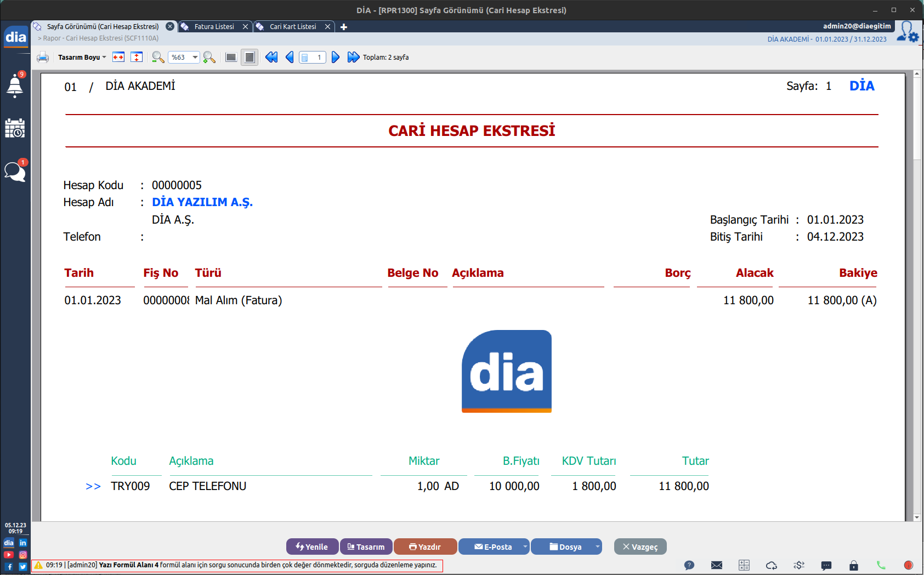The height and width of the screenshot is (575, 924).
Task: Zoom in with the plus magnifier
Action: (209, 58)
